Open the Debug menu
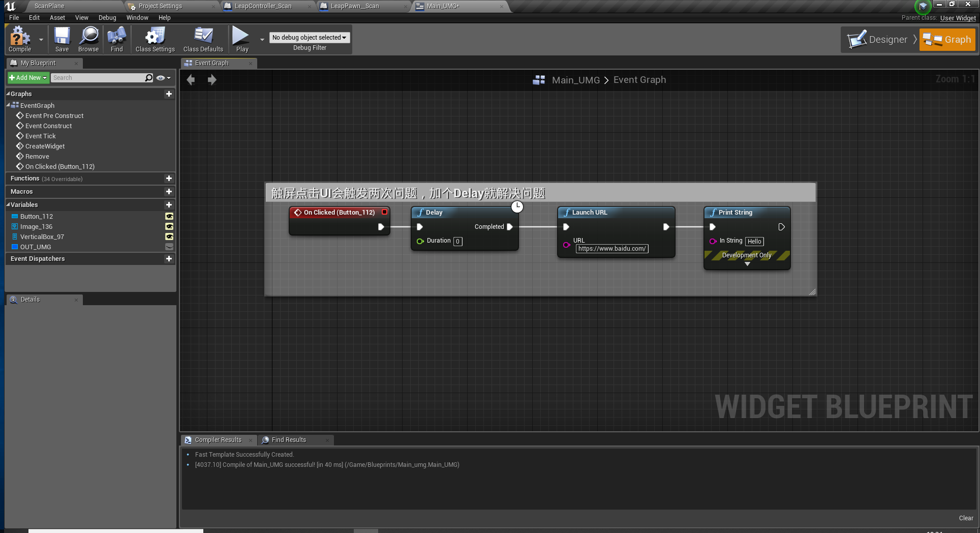 [x=107, y=17]
